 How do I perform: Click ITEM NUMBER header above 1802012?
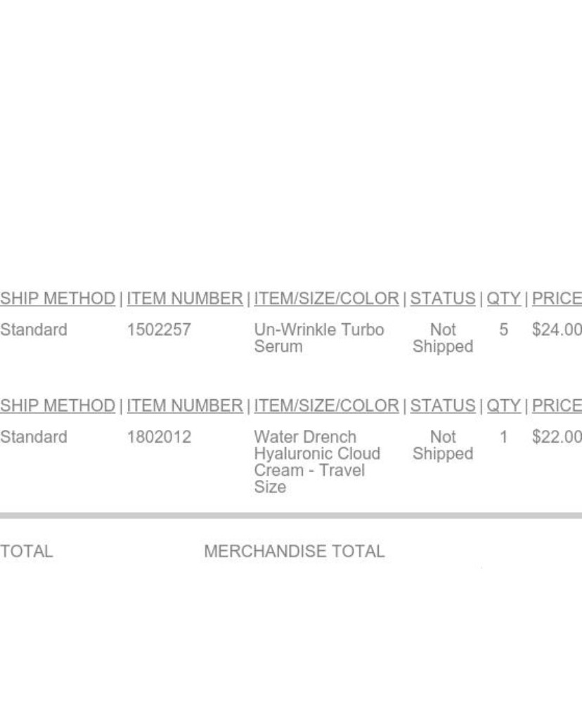(185, 405)
